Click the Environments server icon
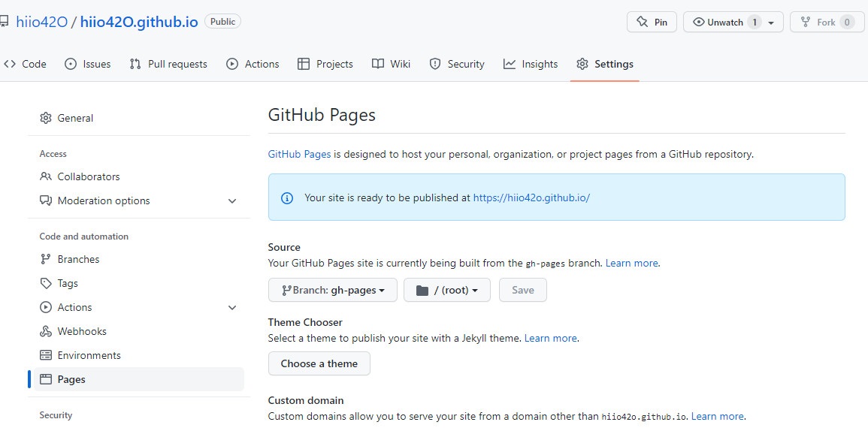Screen dimensions: 868x428 [45, 356]
